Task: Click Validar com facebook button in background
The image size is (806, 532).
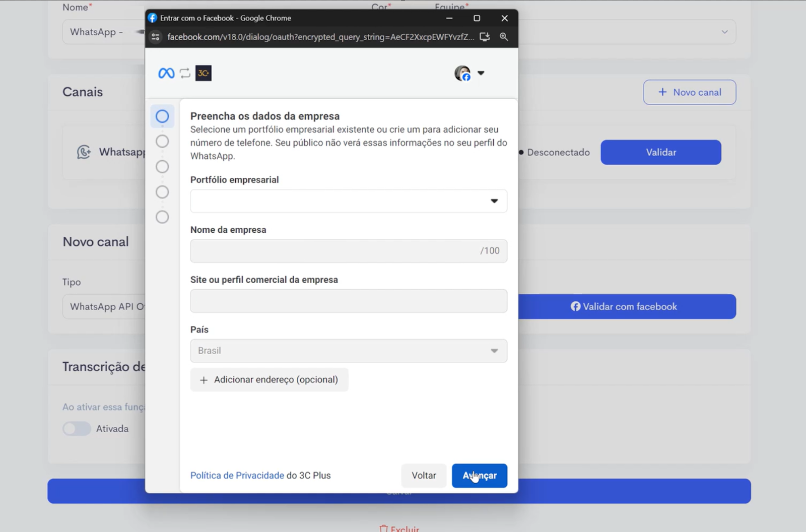Action: coord(627,306)
